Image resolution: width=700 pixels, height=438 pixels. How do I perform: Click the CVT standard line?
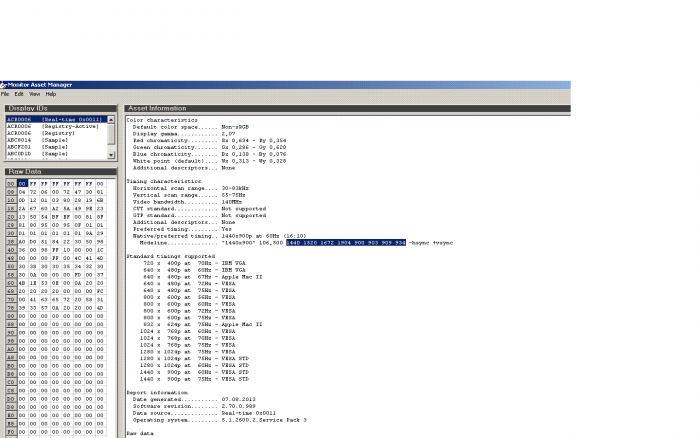(x=199, y=209)
